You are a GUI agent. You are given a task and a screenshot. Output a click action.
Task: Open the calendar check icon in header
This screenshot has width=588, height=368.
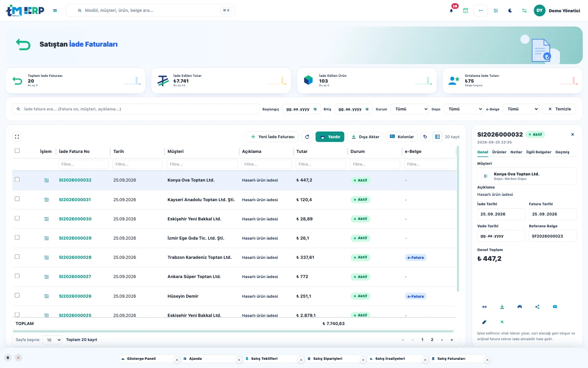[x=465, y=11]
